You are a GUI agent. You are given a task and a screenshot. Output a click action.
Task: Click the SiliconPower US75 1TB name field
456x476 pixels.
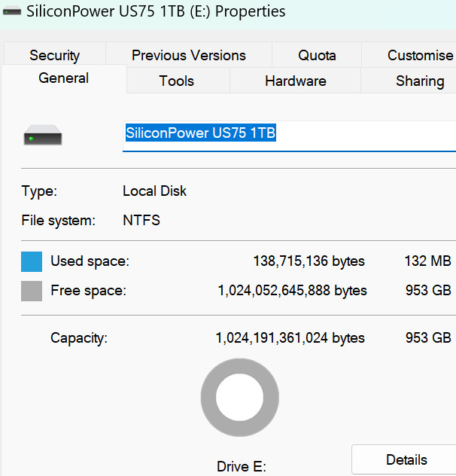(x=289, y=135)
